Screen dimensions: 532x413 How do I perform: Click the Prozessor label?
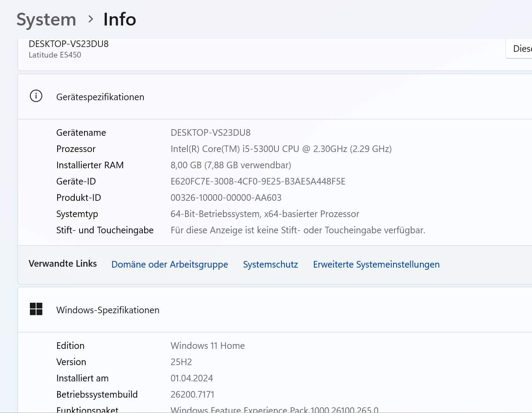tap(76, 149)
